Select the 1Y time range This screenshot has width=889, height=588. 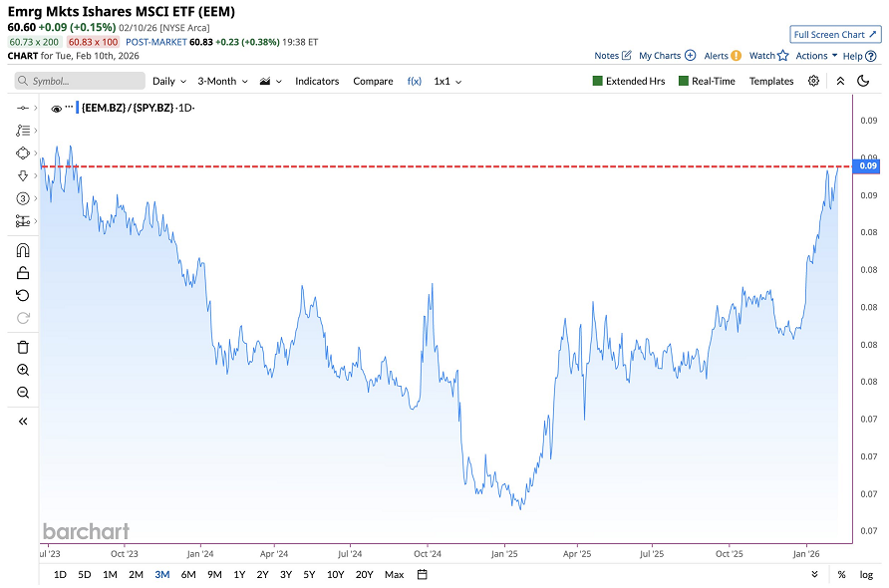click(239, 574)
